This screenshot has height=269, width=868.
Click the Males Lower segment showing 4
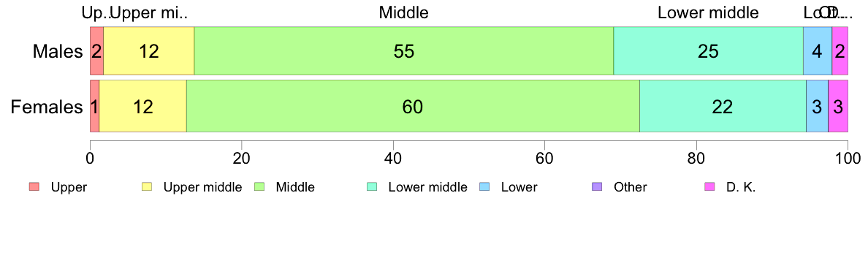pos(818,50)
